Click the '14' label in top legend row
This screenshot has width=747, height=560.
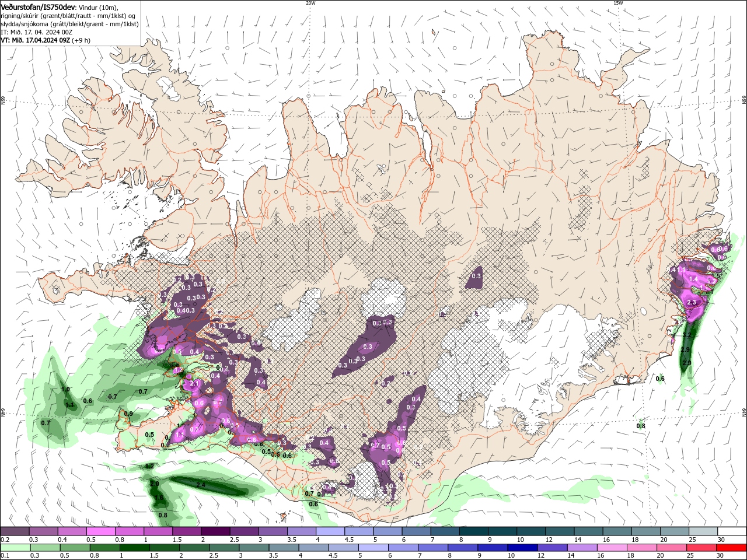pos(577,540)
